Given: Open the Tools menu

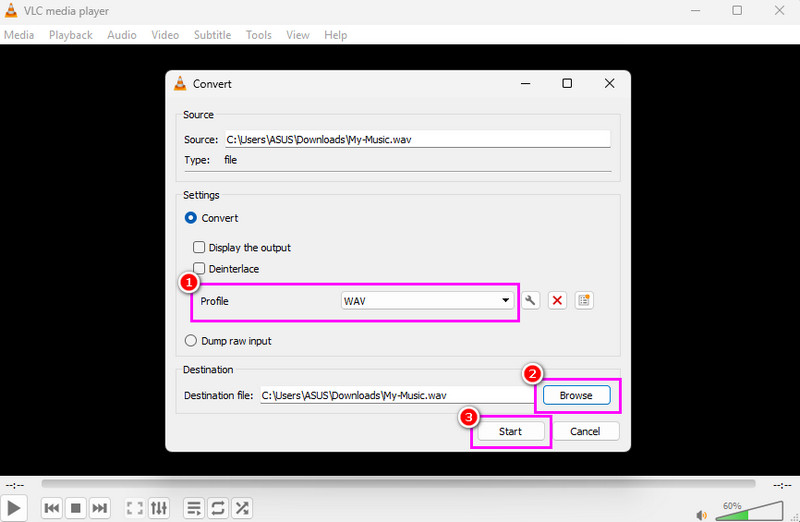Looking at the screenshot, I should 259,35.
